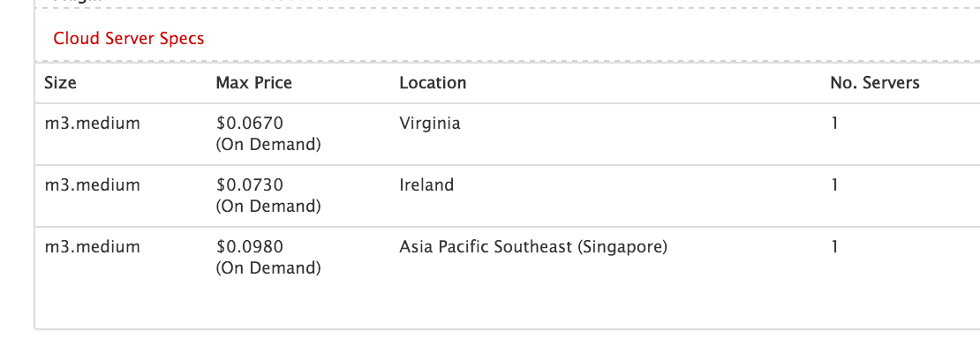Click the server count in Singapore row
Image resolution: width=980 pixels, height=346 pixels.
[x=834, y=246]
